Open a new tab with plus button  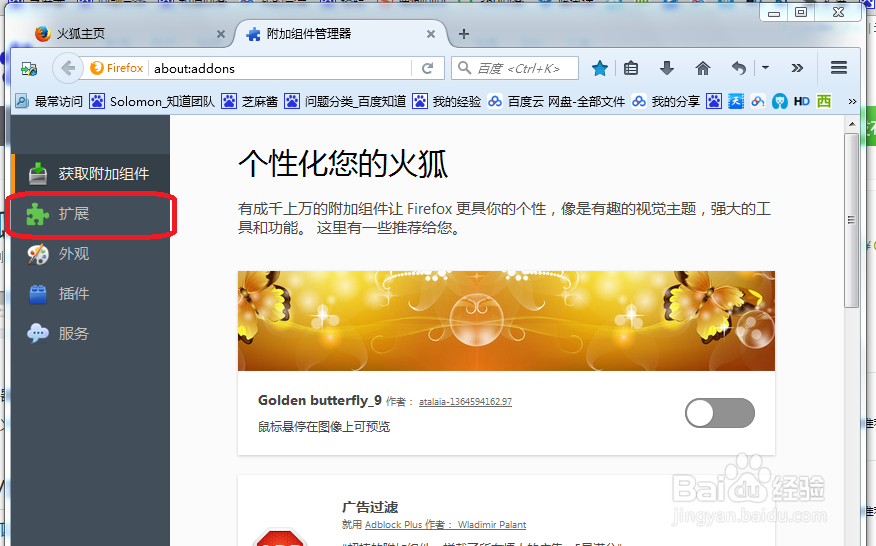click(x=464, y=34)
